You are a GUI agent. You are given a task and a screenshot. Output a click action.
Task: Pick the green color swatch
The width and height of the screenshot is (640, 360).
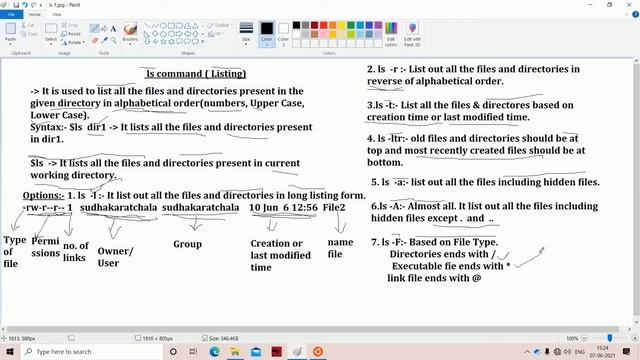point(351,25)
